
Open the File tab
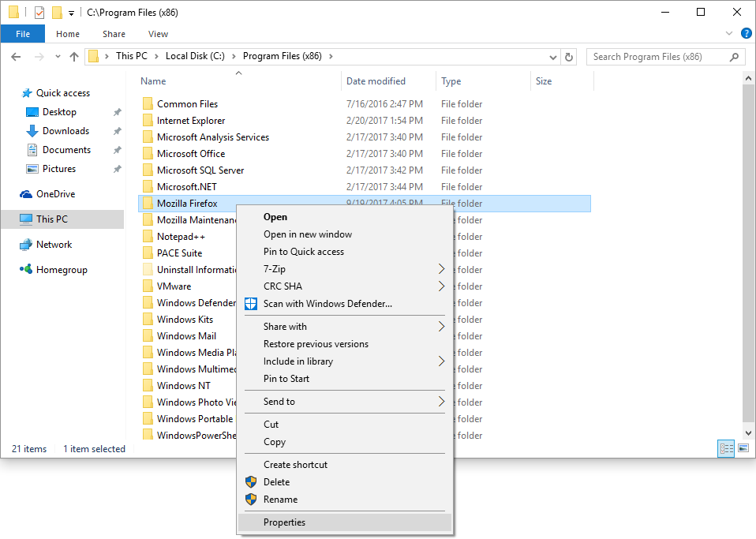pyautogui.click(x=23, y=34)
